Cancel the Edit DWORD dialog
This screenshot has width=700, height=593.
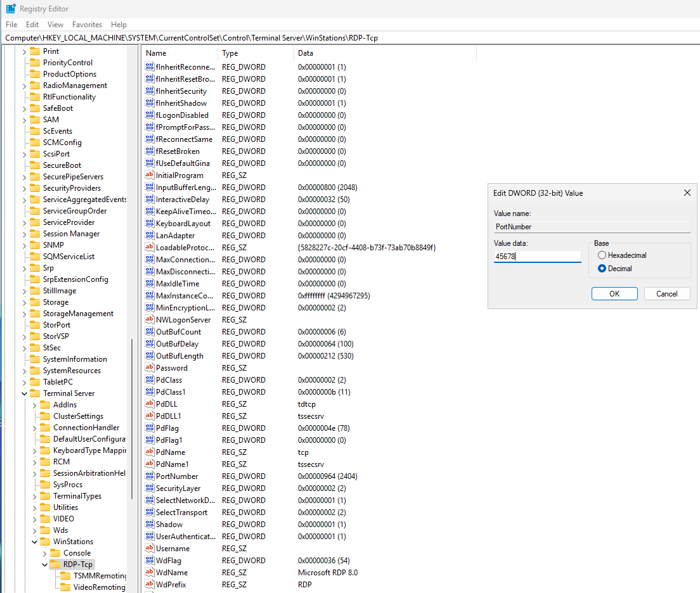(666, 294)
